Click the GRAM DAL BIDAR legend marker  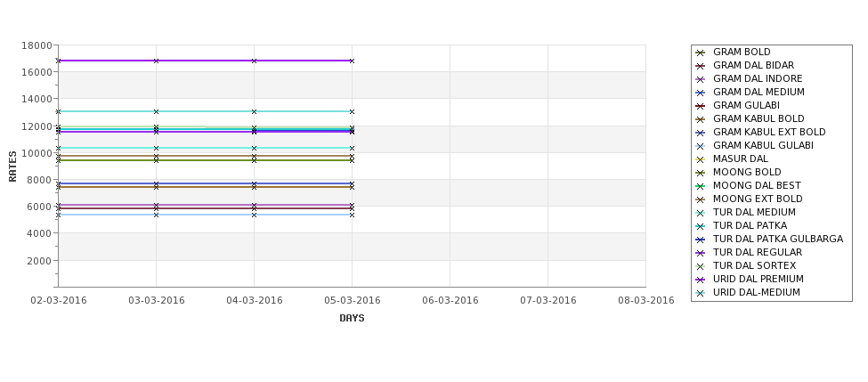point(701,66)
